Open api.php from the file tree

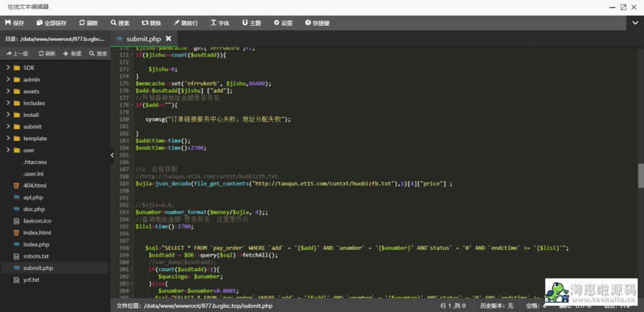[32, 198]
